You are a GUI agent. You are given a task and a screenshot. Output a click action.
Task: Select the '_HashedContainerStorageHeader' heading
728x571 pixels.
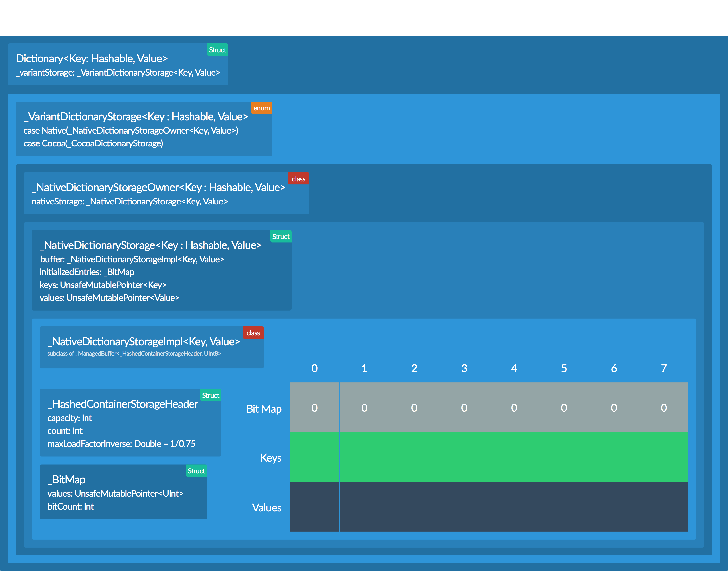(123, 404)
